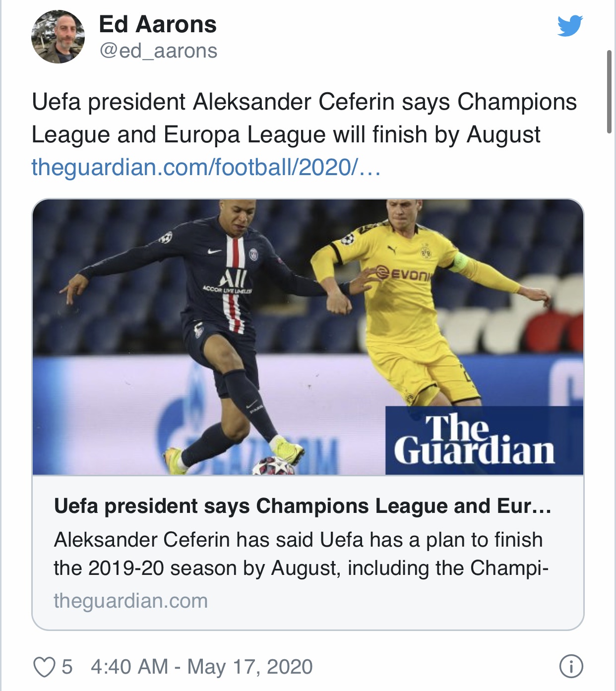This screenshot has width=616, height=691.
Task: Click the yellow-kit Dortmund player in photo
Action: click(412, 308)
